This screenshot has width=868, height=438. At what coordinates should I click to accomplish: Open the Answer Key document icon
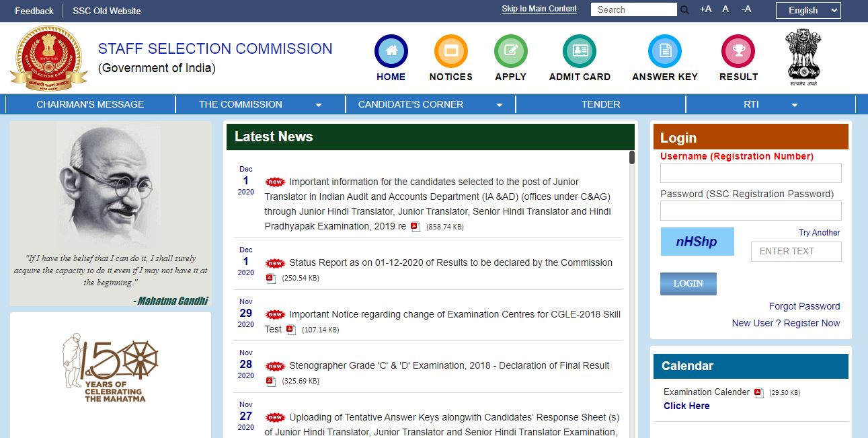coord(665,51)
